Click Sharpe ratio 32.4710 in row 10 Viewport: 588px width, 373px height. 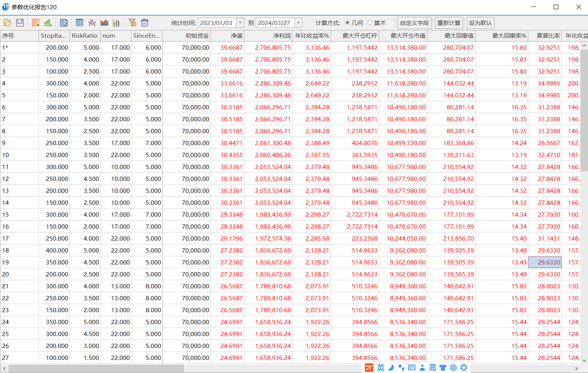(549, 155)
